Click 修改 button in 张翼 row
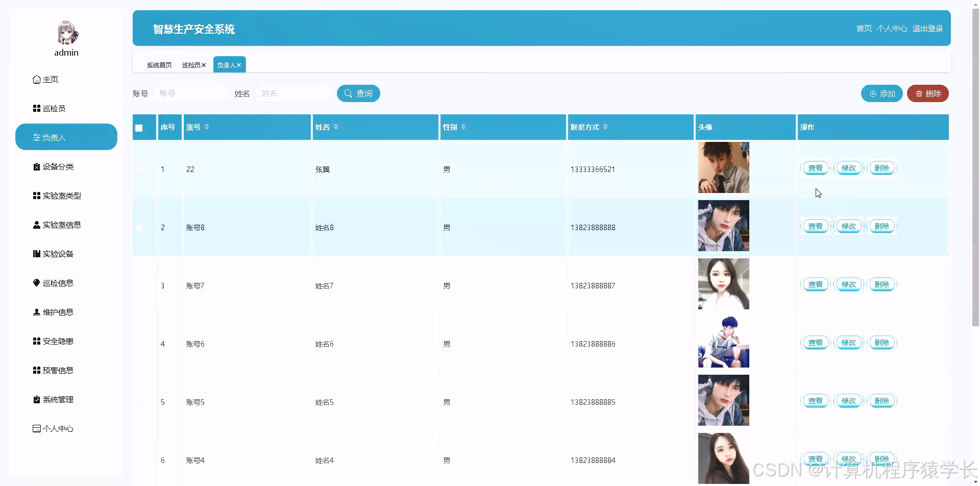The image size is (980, 486). coord(848,168)
